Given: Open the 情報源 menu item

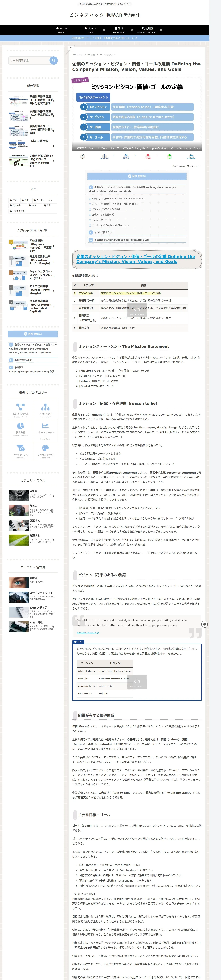Looking at the screenshot, I should [148, 30].
